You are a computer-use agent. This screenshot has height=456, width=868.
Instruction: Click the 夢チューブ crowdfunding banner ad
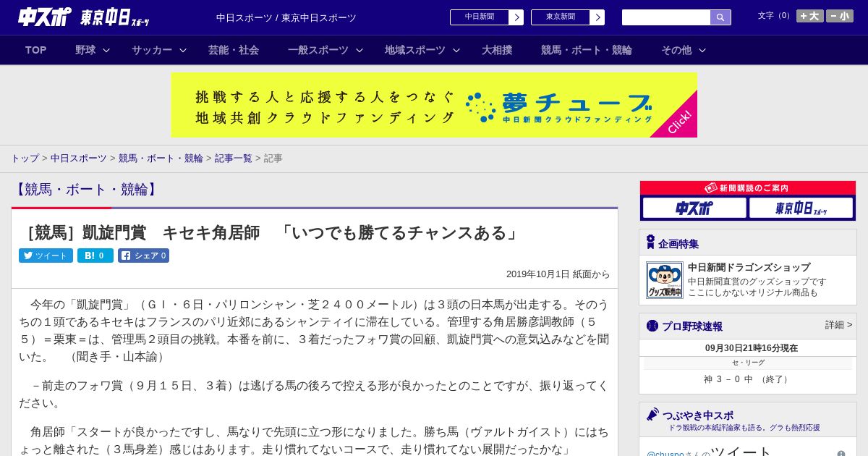[434, 105]
